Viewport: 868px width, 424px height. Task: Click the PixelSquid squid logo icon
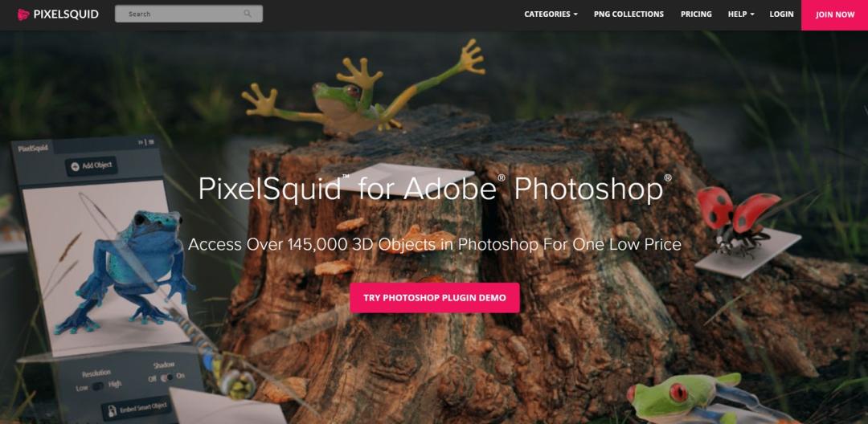(23, 14)
